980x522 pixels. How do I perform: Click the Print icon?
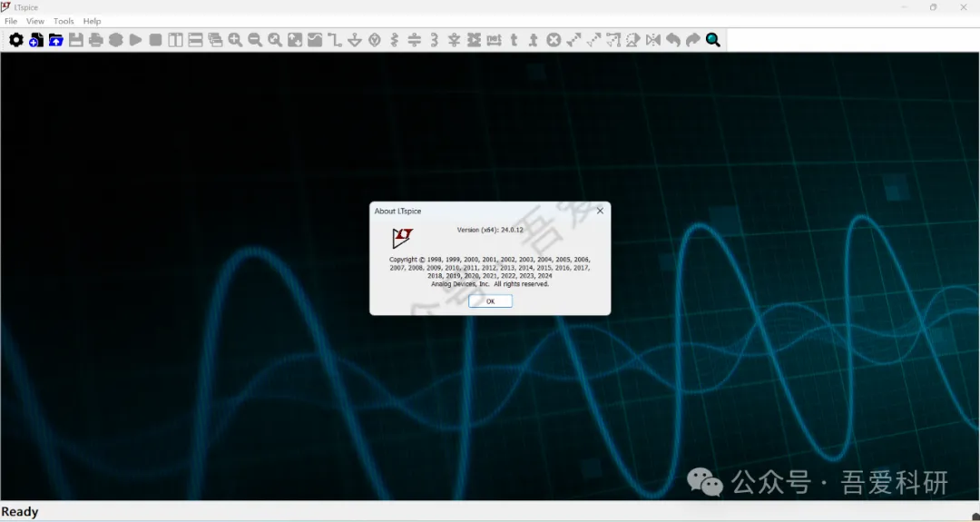96,40
